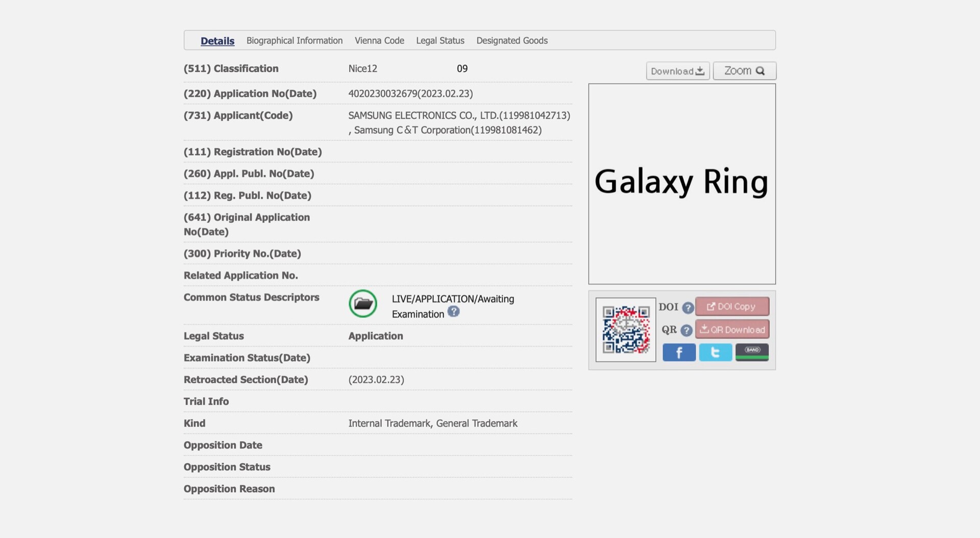Click the Legal Status value Application
This screenshot has height=538, width=980.
[x=376, y=336]
